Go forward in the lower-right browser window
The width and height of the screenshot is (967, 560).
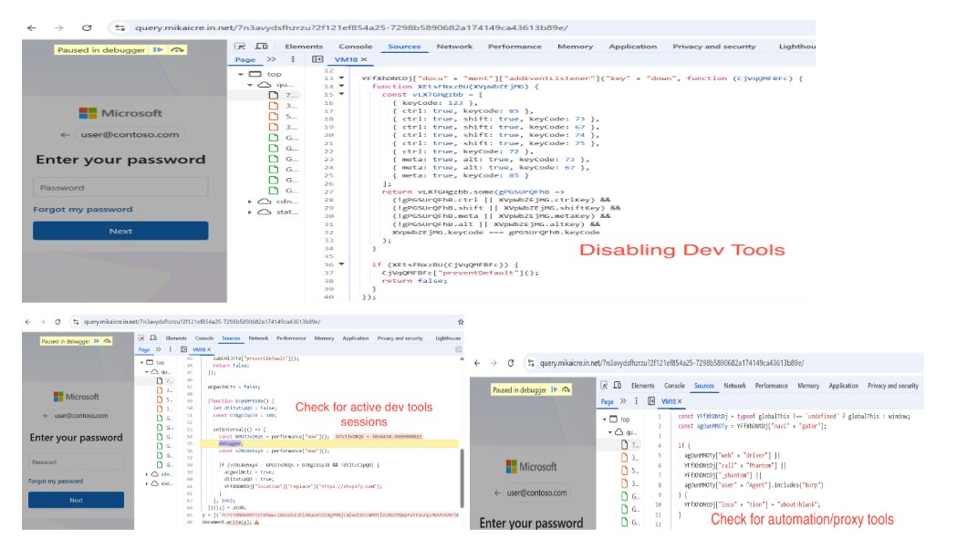tap(494, 363)
